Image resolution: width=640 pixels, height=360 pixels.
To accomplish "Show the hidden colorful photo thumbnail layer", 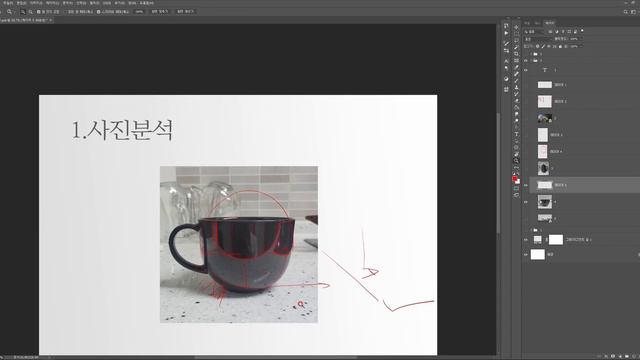I will [x=526, y=118].
